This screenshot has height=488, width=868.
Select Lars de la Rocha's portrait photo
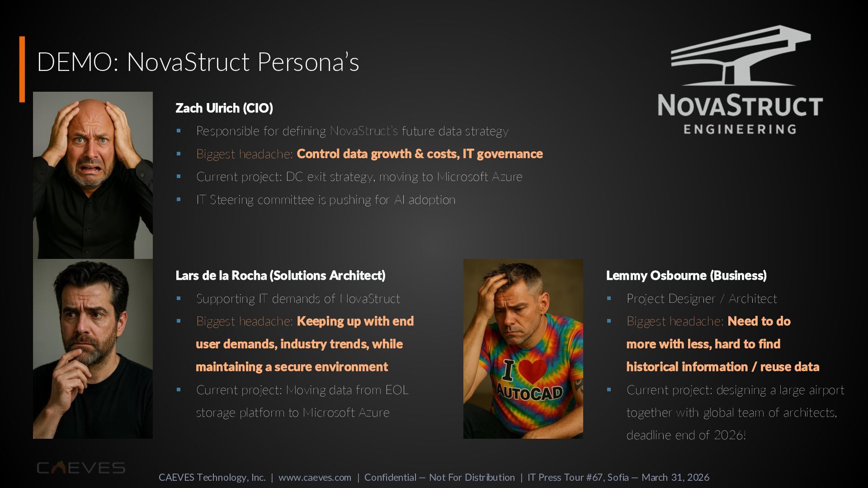tap(93, 348)
